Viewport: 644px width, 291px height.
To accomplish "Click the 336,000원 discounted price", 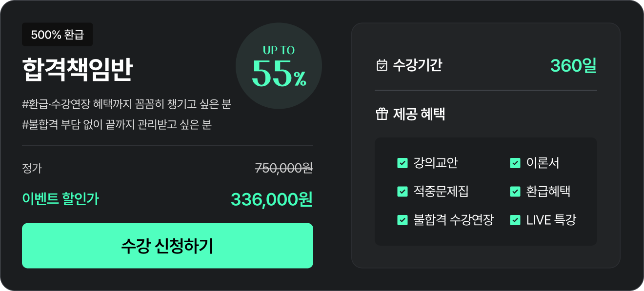I will (271, 199).
